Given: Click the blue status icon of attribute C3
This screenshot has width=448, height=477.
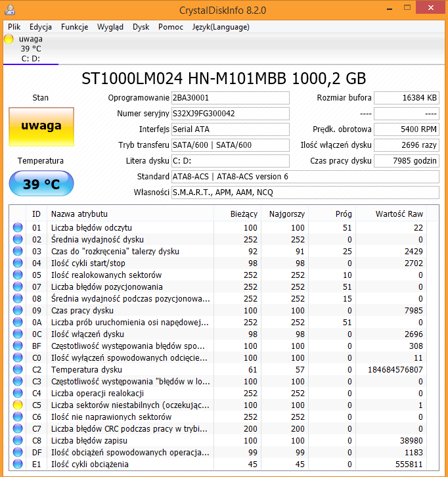Looking at the screenshot, I should pos(18,381).
